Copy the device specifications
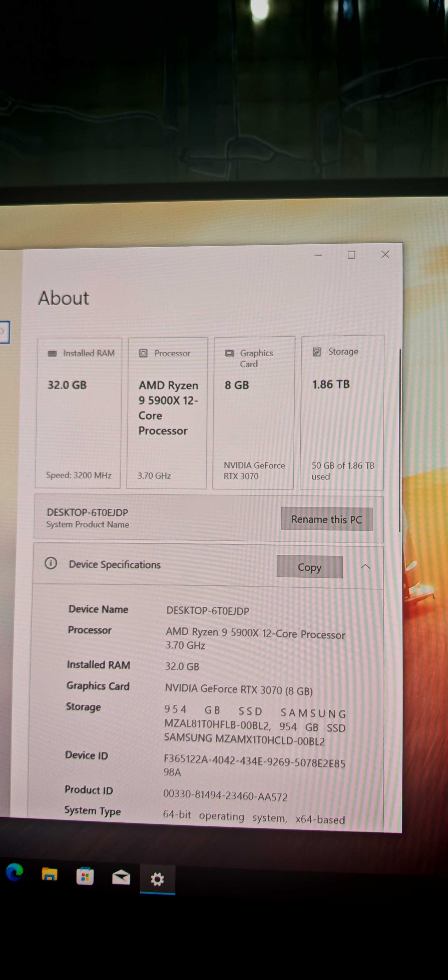The height and width of the screenshot is (980, 448). coord(309,567)
